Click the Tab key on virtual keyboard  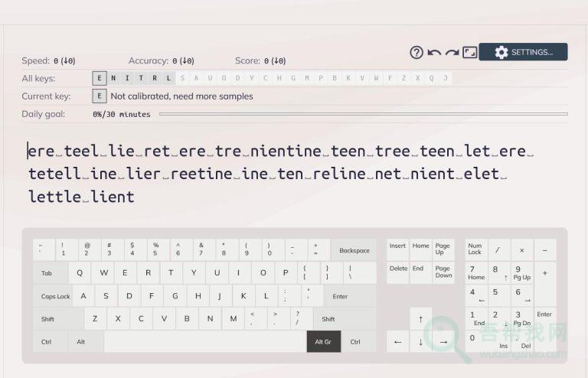(x=48, y=273)
